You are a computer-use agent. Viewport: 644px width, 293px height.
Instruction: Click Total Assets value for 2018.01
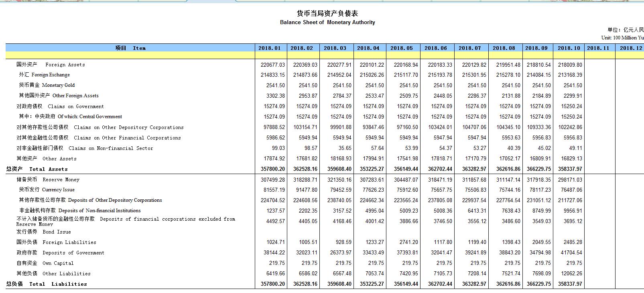pos(272,169)
